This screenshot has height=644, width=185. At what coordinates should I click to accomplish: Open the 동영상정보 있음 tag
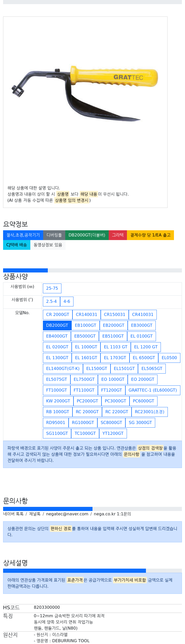[48, 245]
